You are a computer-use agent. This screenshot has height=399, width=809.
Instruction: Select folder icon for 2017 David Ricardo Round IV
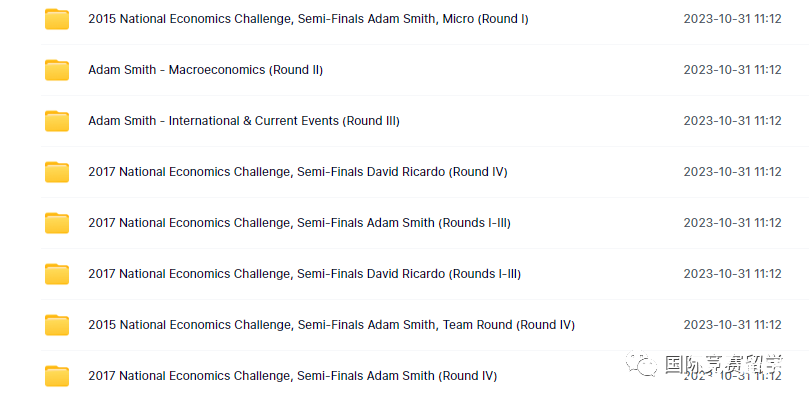pos(57,172)
